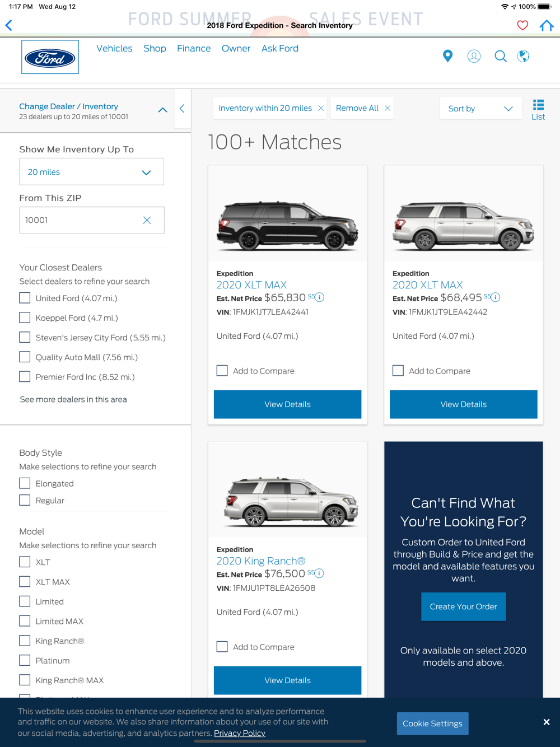Viewport: 560px width, 747px height.
Task: Click the search magnifier icon
Action: (501, 56)
